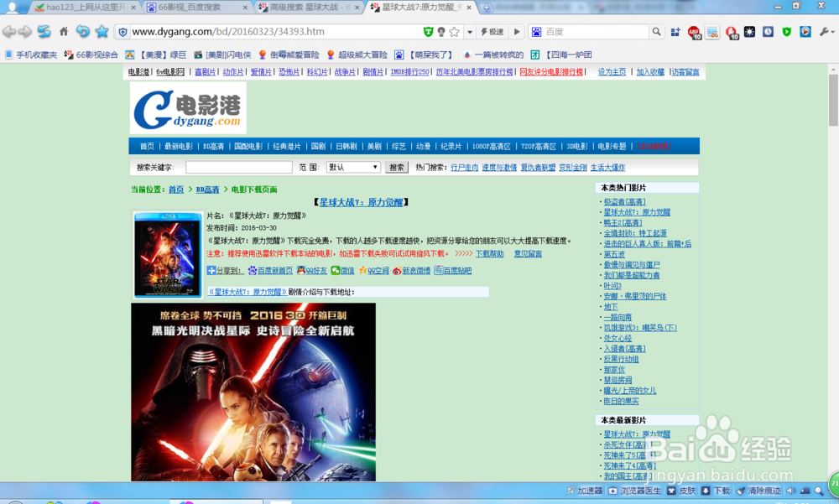Click the green play shield extension icon
Screen dimensions: 839x504
click(x=787, y=32)
